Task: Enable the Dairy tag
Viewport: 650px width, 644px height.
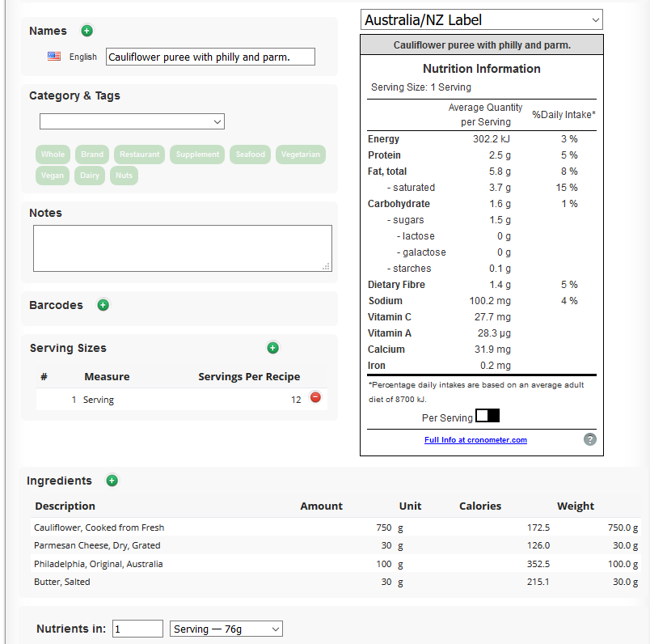Action: pyautogui.click(x=90, y=176)
